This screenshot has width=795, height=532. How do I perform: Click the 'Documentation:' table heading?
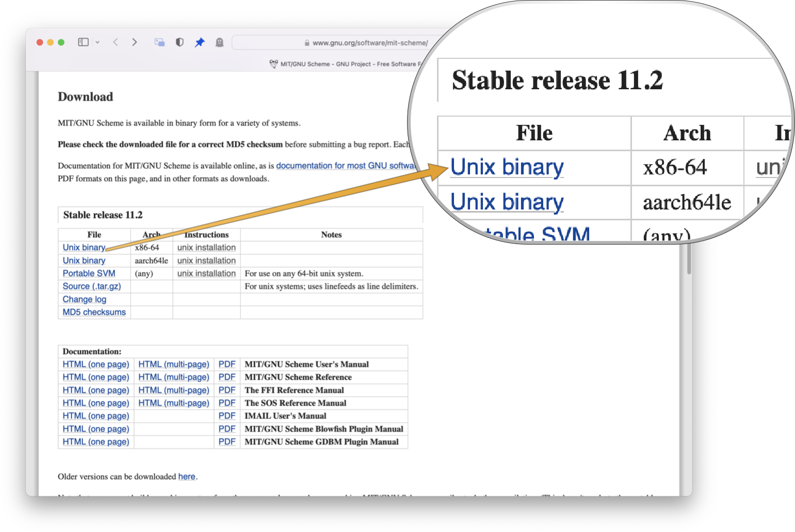92,351
